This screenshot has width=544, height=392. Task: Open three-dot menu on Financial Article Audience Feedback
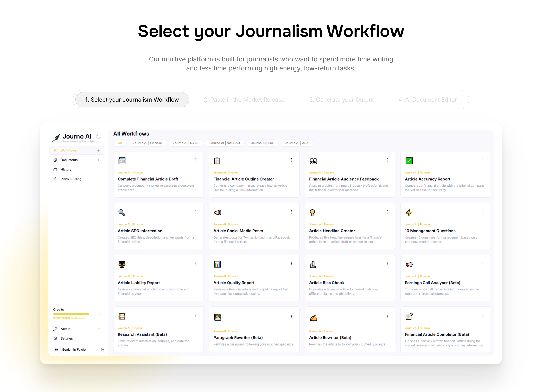pos(387,160)
